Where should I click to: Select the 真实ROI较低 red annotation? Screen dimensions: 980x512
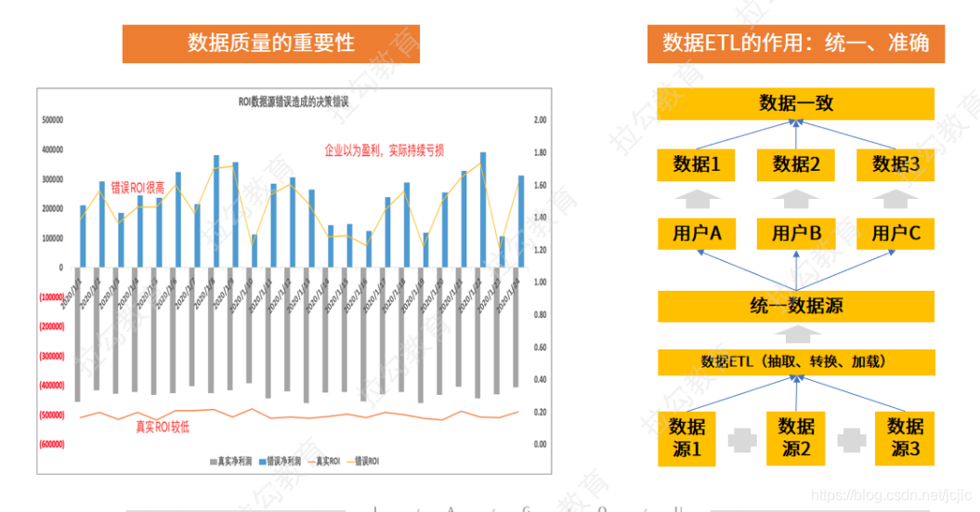[163, 427]
